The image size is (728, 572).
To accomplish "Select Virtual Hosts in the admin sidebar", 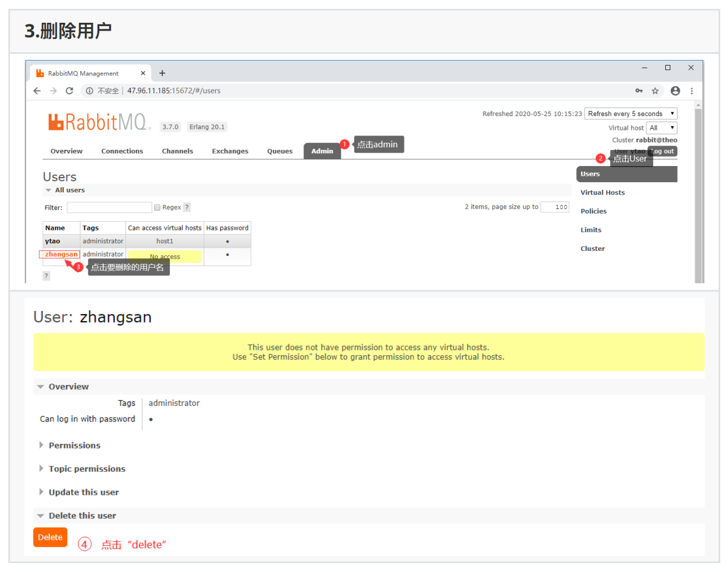I will (603, 193).
